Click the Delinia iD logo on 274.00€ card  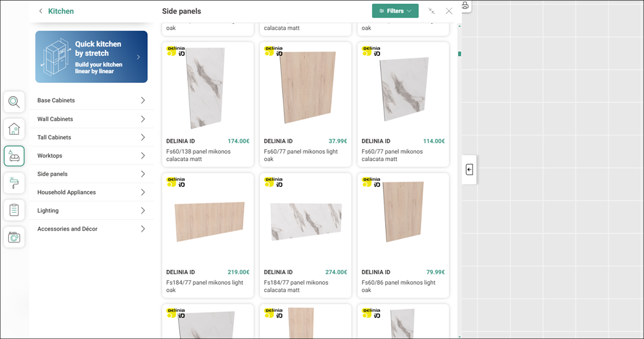click(273, 182)
